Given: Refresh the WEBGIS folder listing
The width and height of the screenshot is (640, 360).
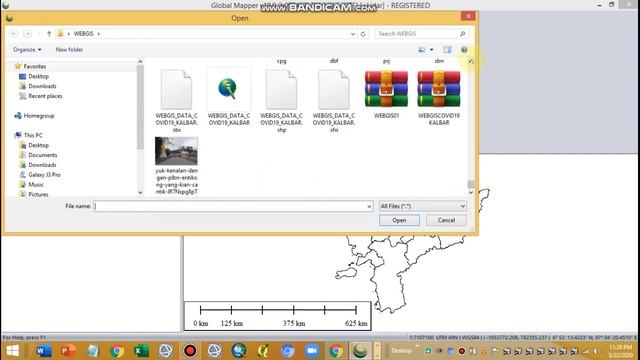Looking at the screenshot, I should click(363, 34).
